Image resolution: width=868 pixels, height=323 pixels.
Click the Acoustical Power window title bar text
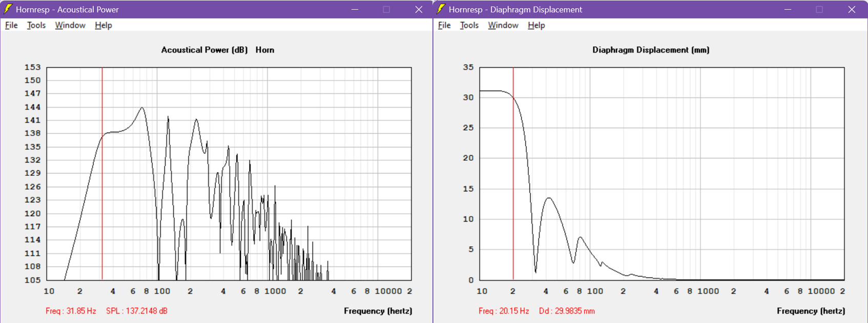coord(67,9)
